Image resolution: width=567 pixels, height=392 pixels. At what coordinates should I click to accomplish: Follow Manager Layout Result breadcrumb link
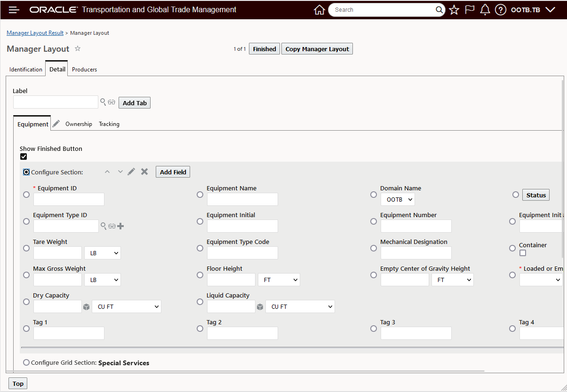(35, 33)
